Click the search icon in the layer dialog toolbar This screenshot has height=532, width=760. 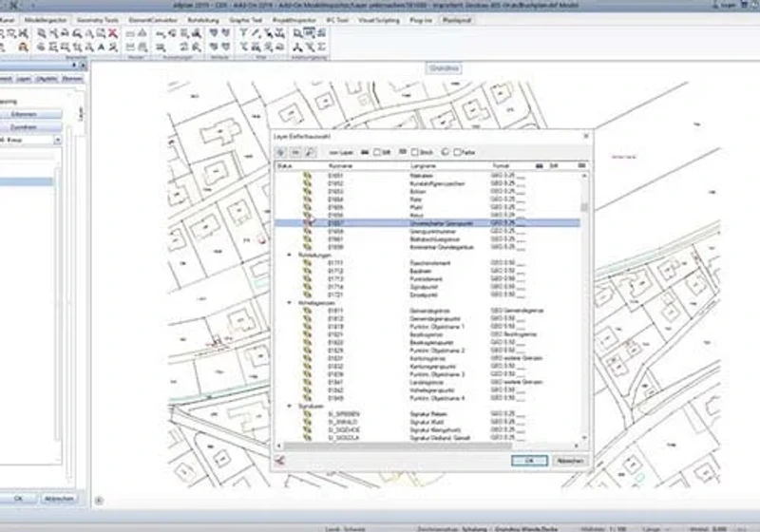[311, 152]
